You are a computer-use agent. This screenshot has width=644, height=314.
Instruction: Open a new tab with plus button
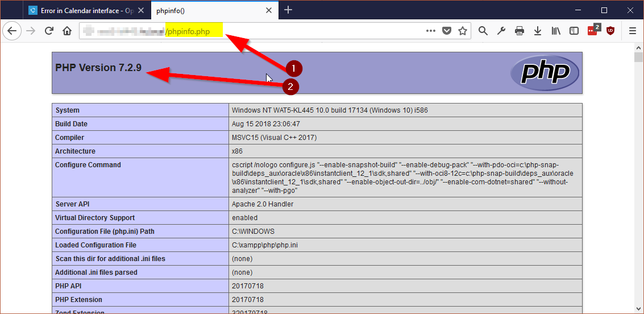[x=288, y=10]
